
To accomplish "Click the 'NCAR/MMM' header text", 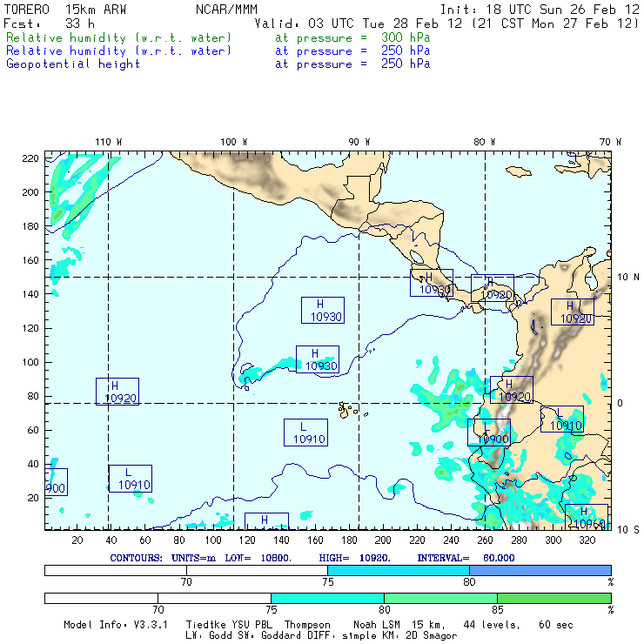I will click(226, 10).
